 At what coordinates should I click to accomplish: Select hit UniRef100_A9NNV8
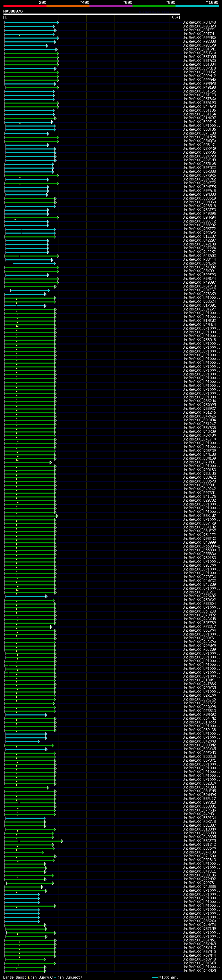199,84
